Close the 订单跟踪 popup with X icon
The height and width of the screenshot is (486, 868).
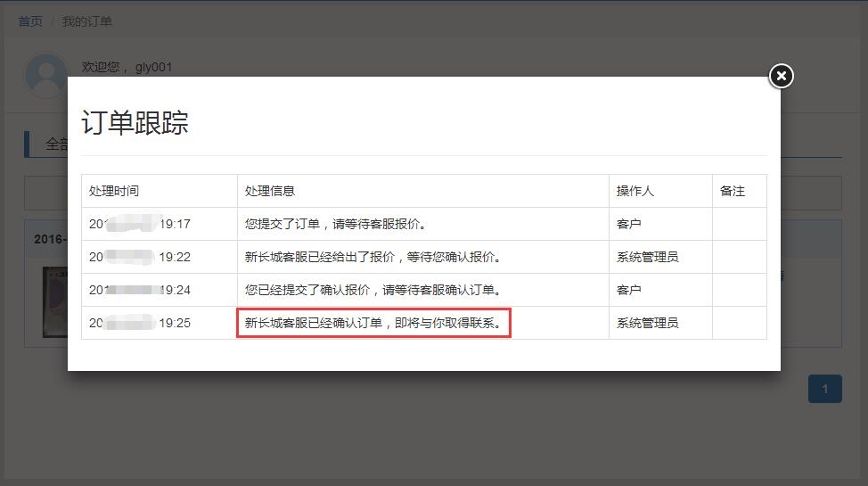pyautogui.click(x=781, y=77)
